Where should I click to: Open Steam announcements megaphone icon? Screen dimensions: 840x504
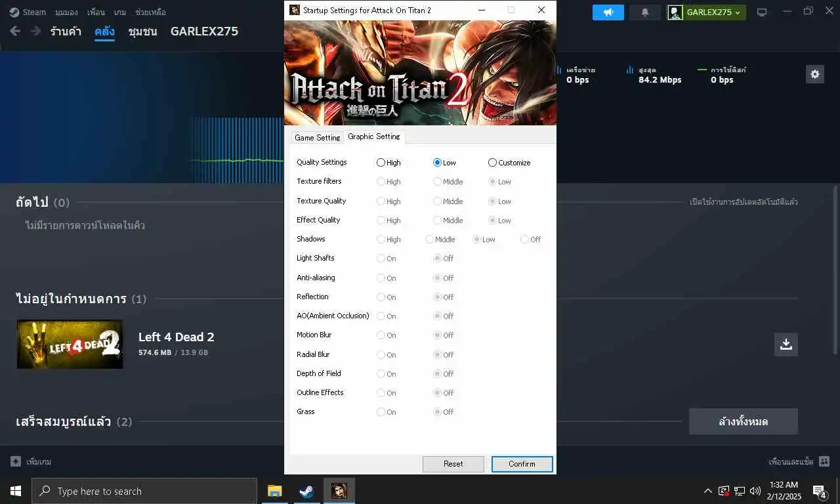[608, 12]
